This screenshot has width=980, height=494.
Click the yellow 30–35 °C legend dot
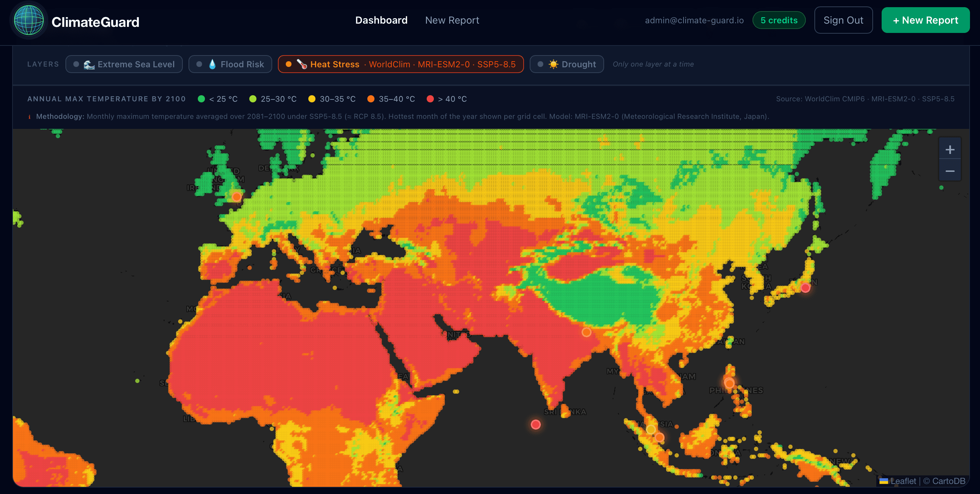pos(312,99)
